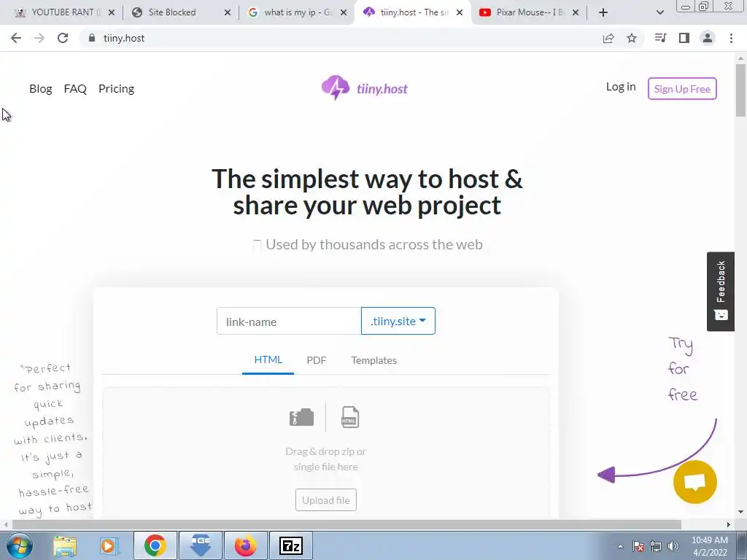Open Firefox from the taskbar
Viewport: 747px width, 560px height.
(245, 545)
